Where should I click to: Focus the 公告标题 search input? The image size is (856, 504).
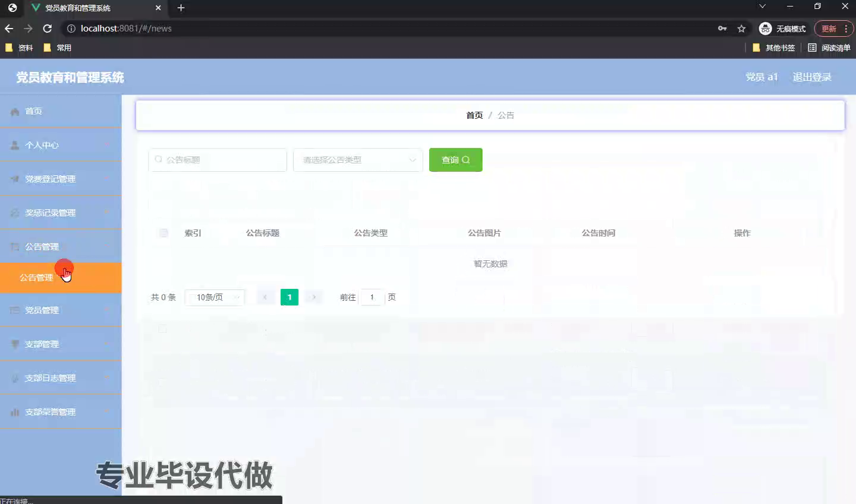coord(218,160)
